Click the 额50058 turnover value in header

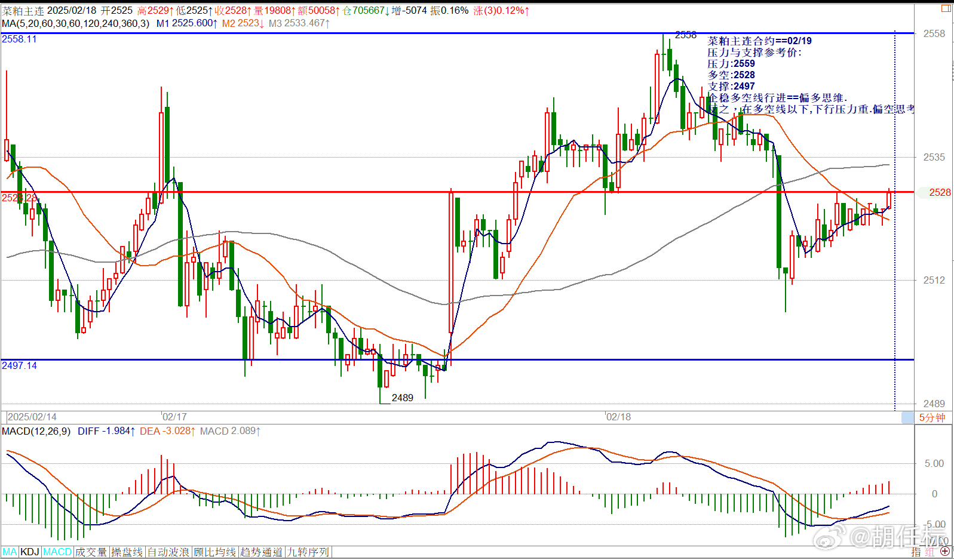319,11
